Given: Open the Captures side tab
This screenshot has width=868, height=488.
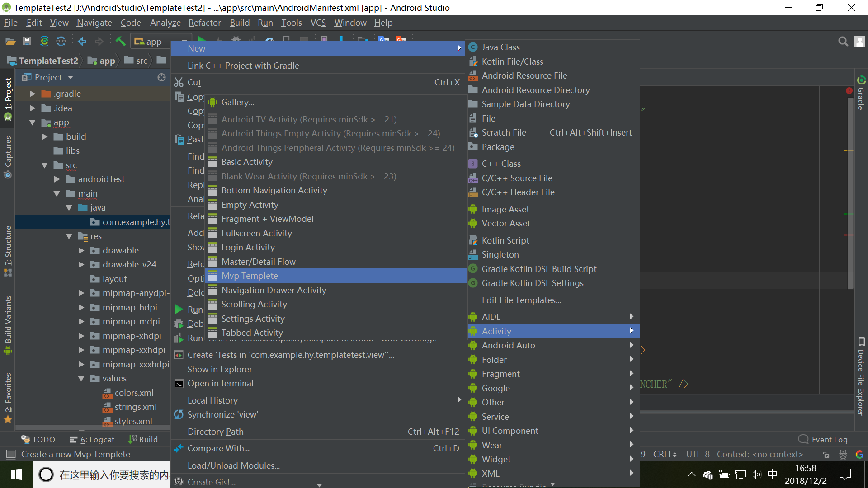Looking at the screenshot, I should [8, 157].
